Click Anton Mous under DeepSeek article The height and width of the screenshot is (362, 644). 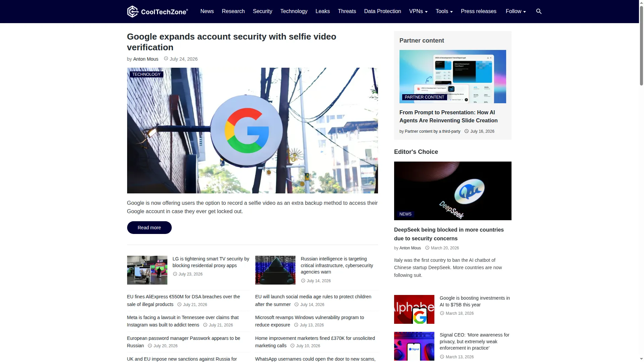(410, 248)
